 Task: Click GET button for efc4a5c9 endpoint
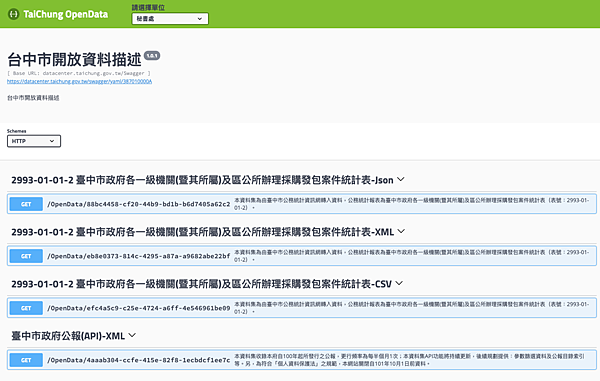tap(26, 308)
